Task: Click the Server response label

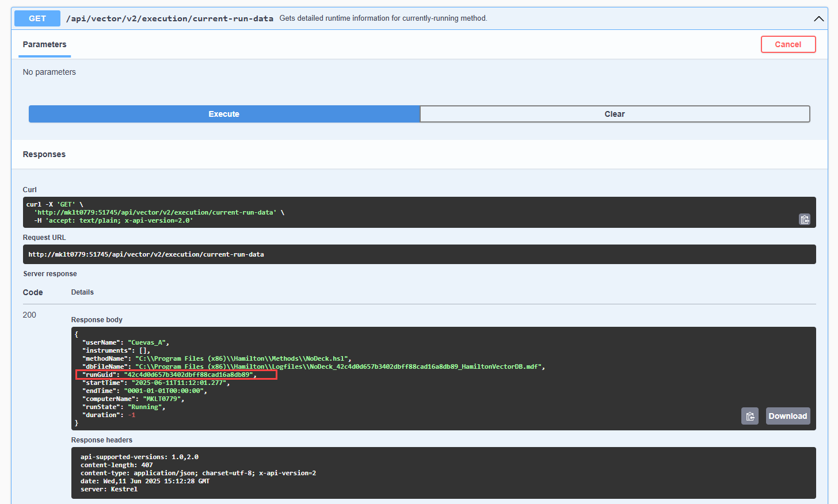Action: [x=50, y=274]
